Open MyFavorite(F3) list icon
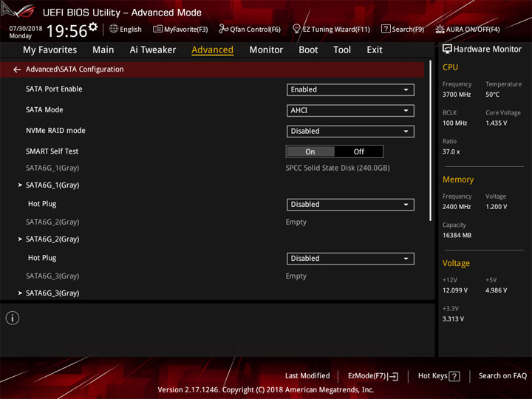 click(x=157, y=29)
